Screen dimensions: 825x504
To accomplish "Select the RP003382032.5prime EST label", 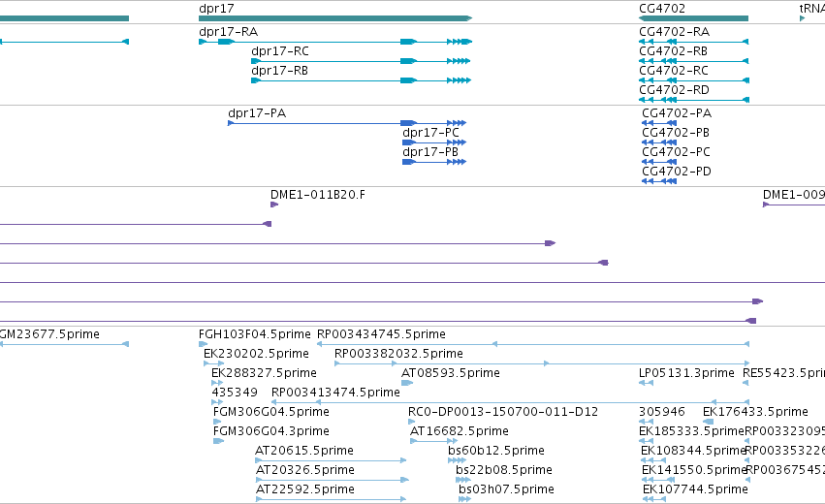I will click(x=398, y=354).
